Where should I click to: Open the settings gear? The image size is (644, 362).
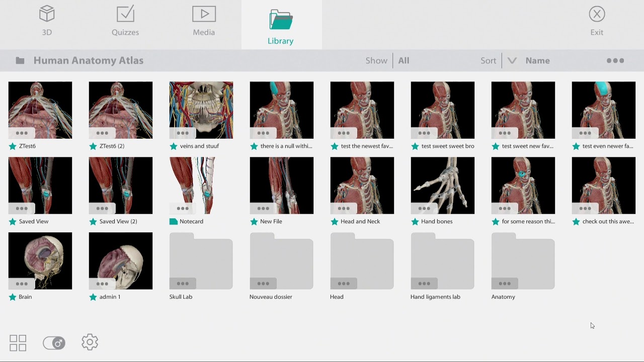click(x=90, y=342)
